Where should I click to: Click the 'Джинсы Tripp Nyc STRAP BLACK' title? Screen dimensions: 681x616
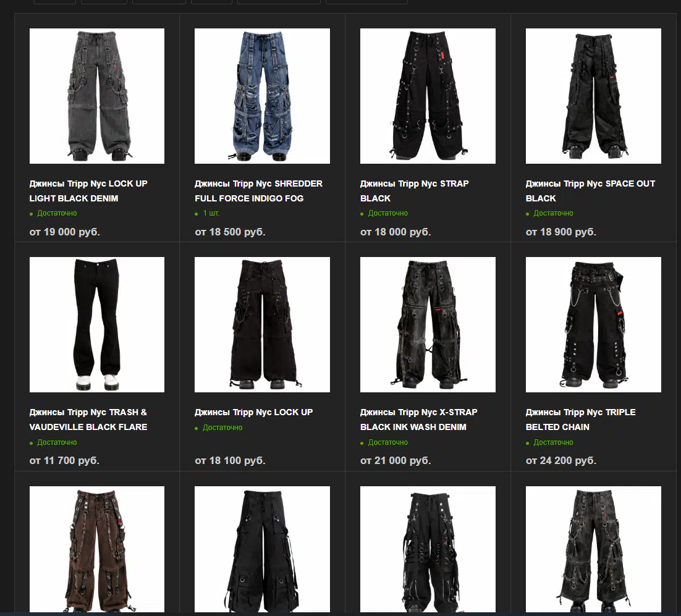(415, 191)
